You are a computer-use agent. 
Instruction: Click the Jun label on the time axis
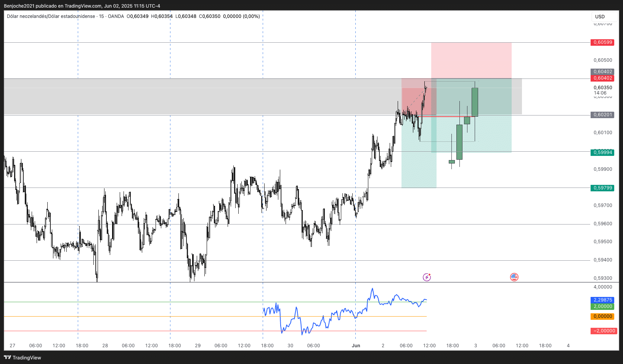coord(356,346)
